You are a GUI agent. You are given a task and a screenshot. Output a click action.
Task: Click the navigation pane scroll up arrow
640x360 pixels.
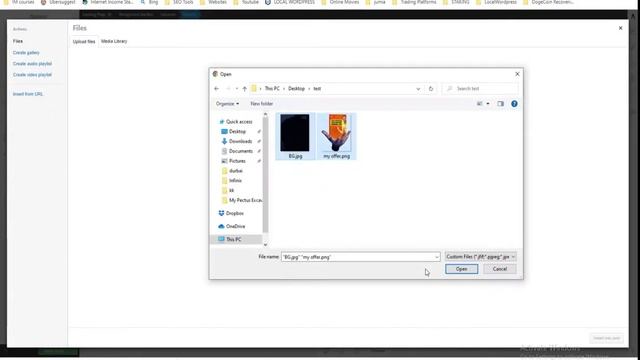tap(265, 115)
